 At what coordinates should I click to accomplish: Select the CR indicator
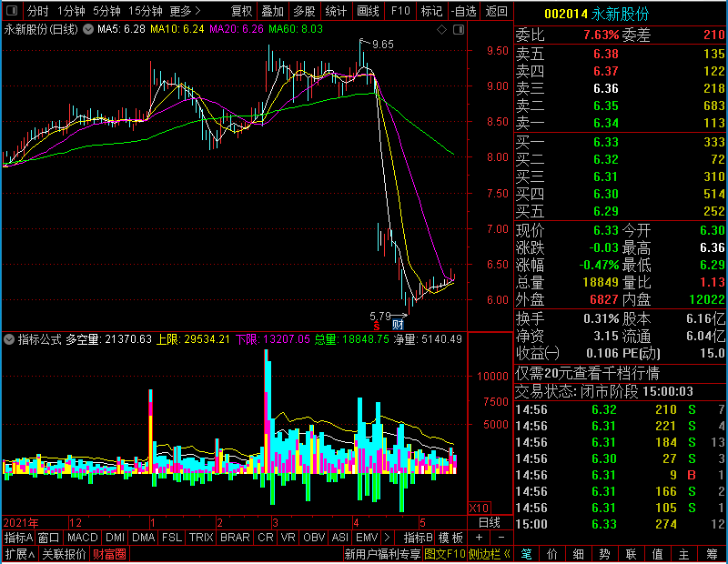266,538
